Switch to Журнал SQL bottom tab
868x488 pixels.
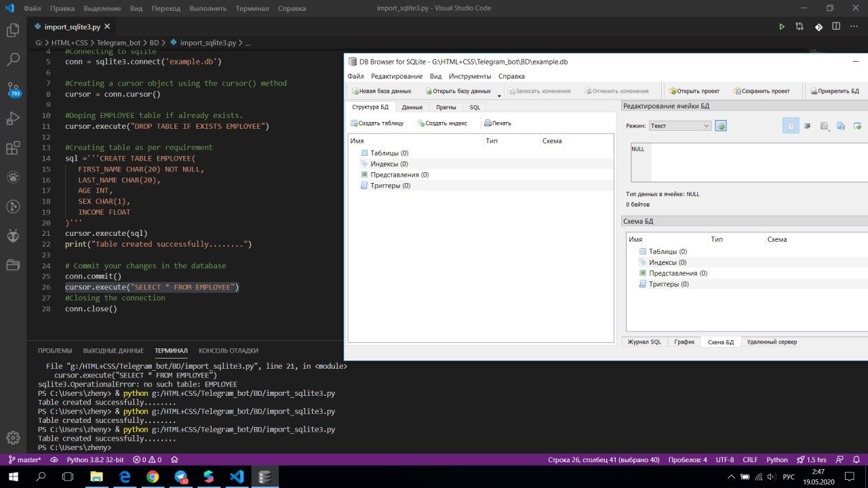(x=644, y=342)
